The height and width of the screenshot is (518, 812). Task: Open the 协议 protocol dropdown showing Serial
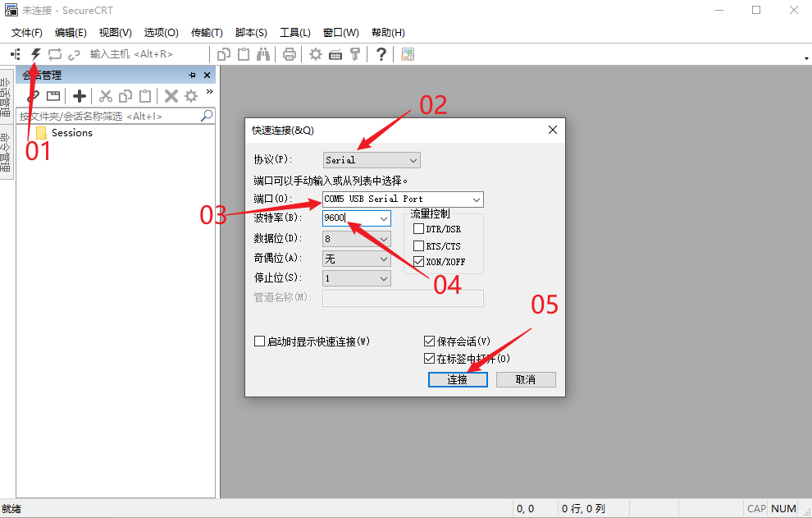[372, 160]
